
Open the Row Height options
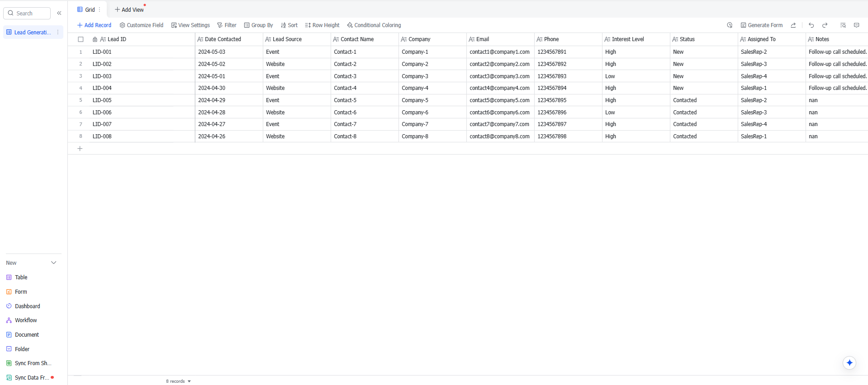pos(322,25)
